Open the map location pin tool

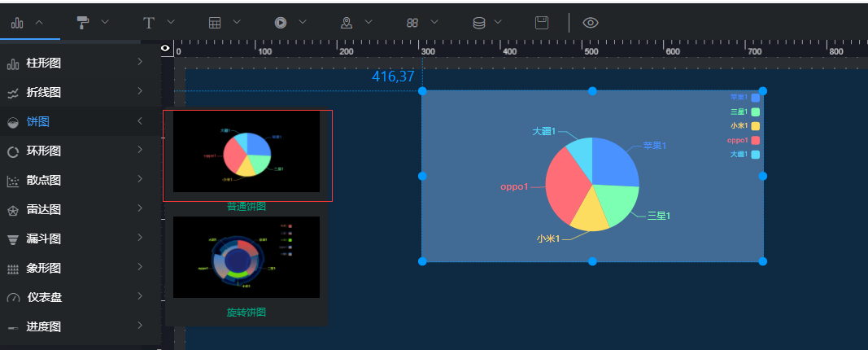click(x=347, y=23)
